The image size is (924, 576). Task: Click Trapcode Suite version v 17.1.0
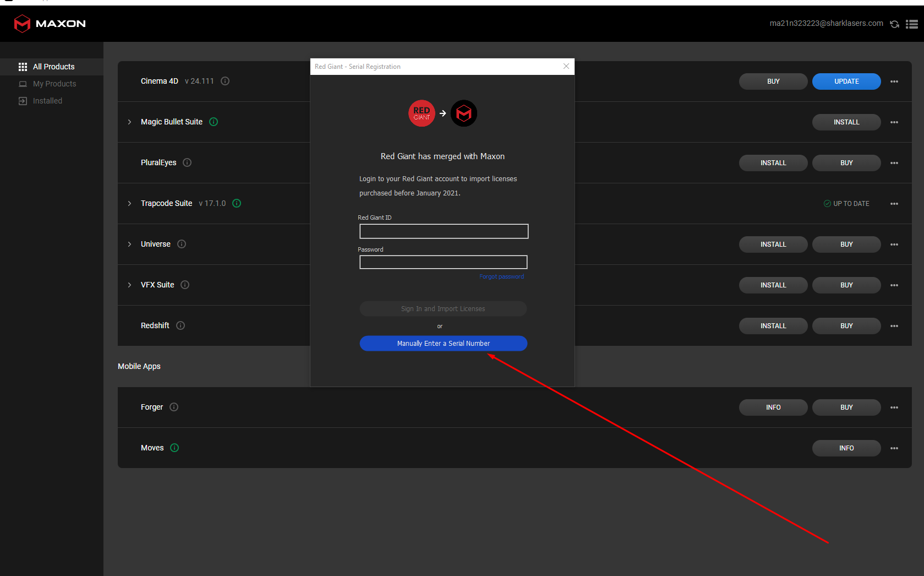212,203
